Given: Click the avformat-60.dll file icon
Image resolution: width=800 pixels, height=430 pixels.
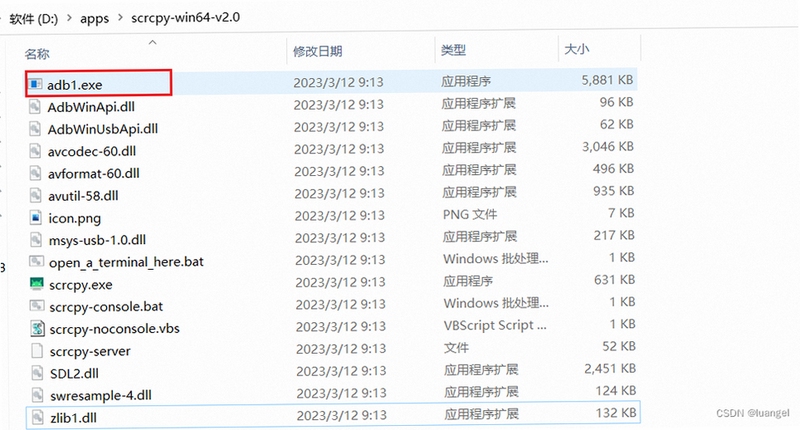Looking at the screenshot, I should (35, 173).
